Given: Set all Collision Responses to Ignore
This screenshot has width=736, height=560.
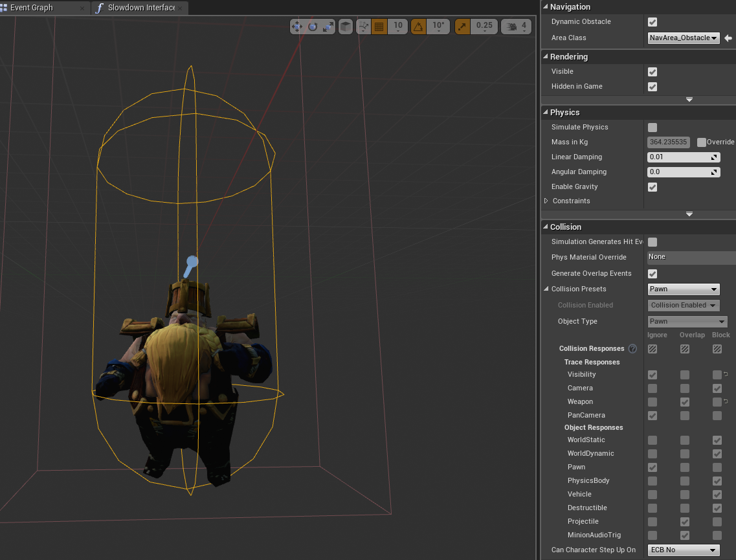Looking at the screenshot, I should click(652, 349).
